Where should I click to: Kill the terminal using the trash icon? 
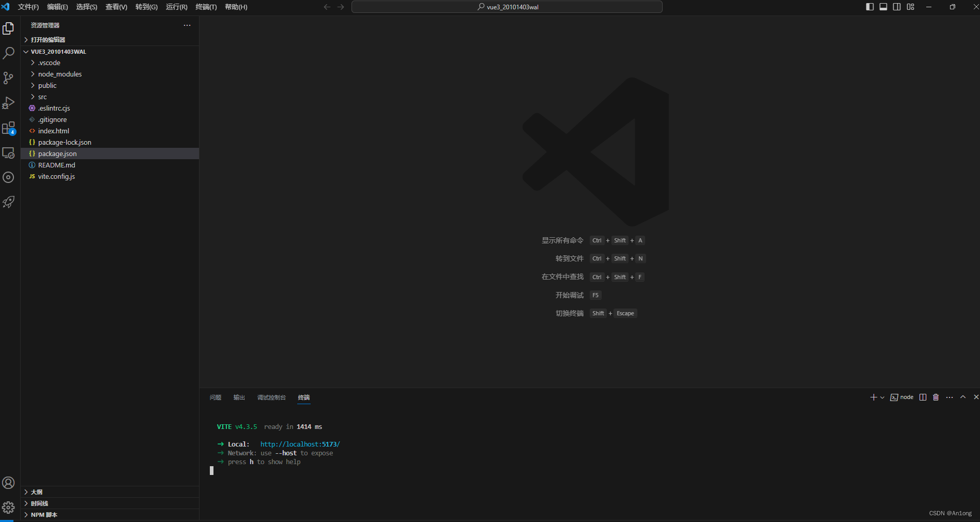936,397
